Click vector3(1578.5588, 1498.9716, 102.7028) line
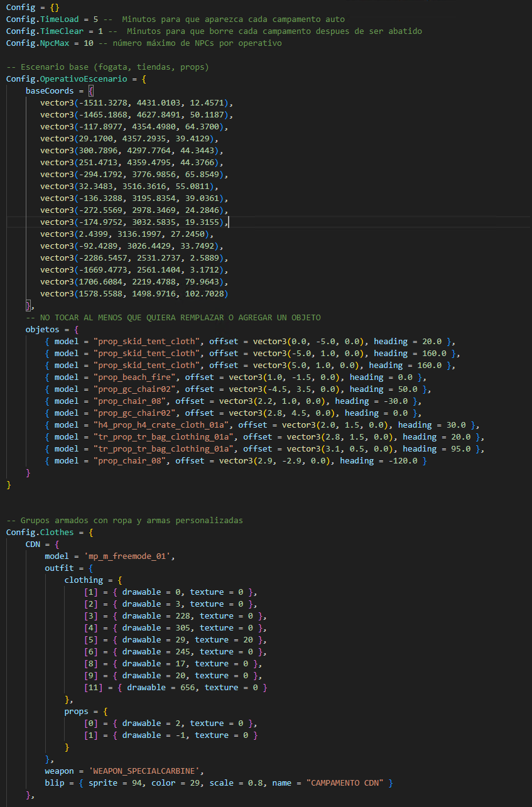 coord(134,294)
